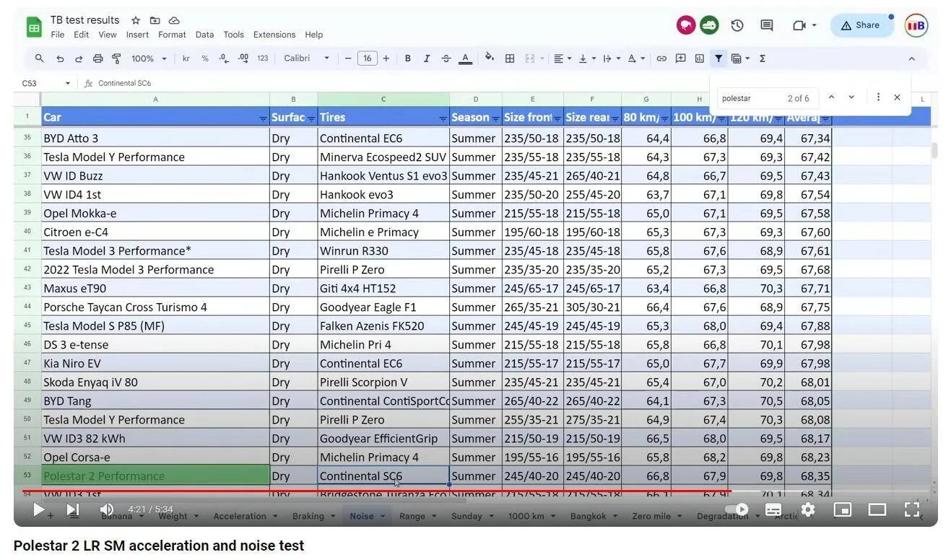
Task: Undo the last action
Action: [60, 58]
